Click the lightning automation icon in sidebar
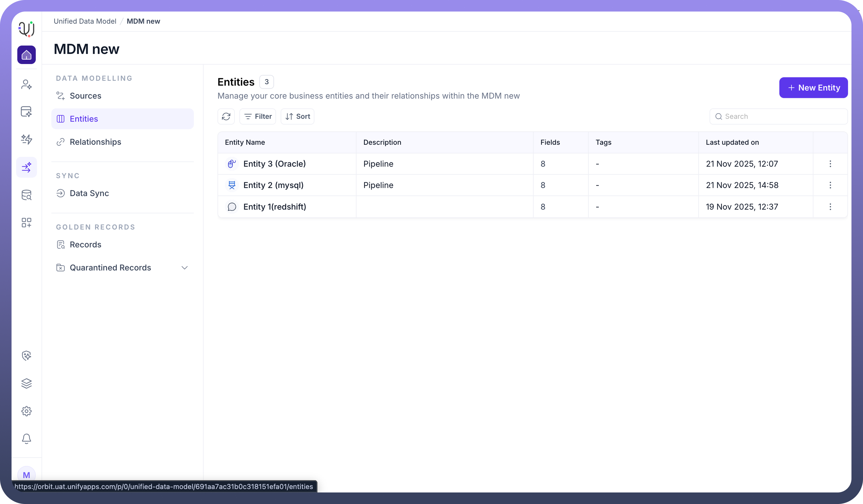This screenshot has height=504, width=863. pos(26,139)
